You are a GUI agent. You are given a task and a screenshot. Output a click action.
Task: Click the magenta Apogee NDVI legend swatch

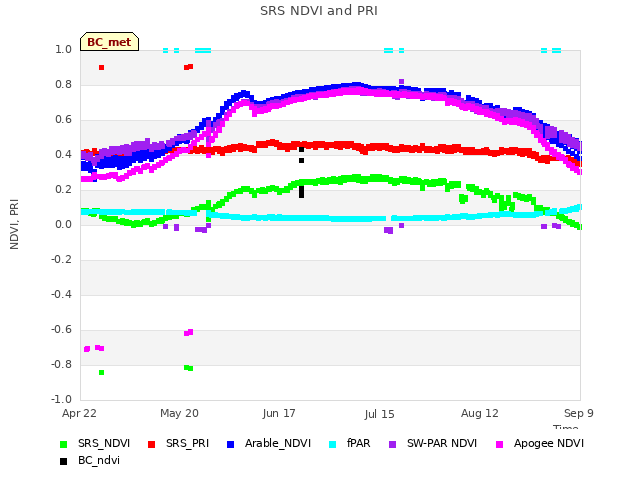499,444
